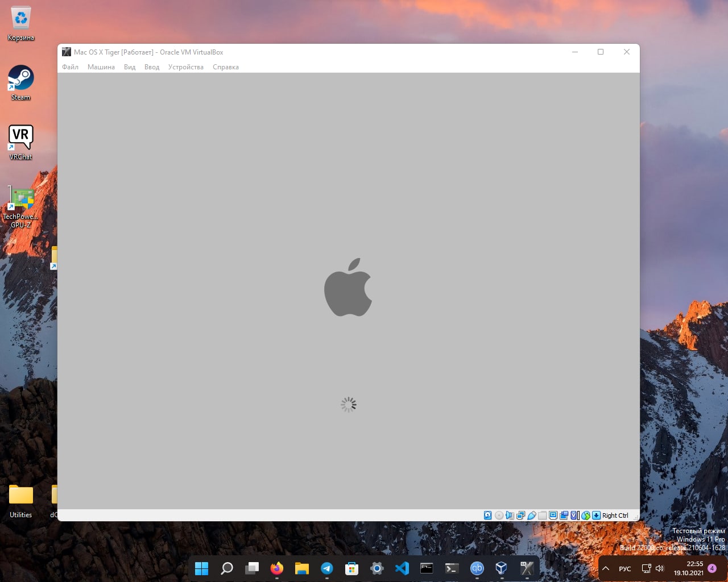Close the Mac OS X Tiger VM window
Screen dimensions: 728x582
[x=627, y=52]
